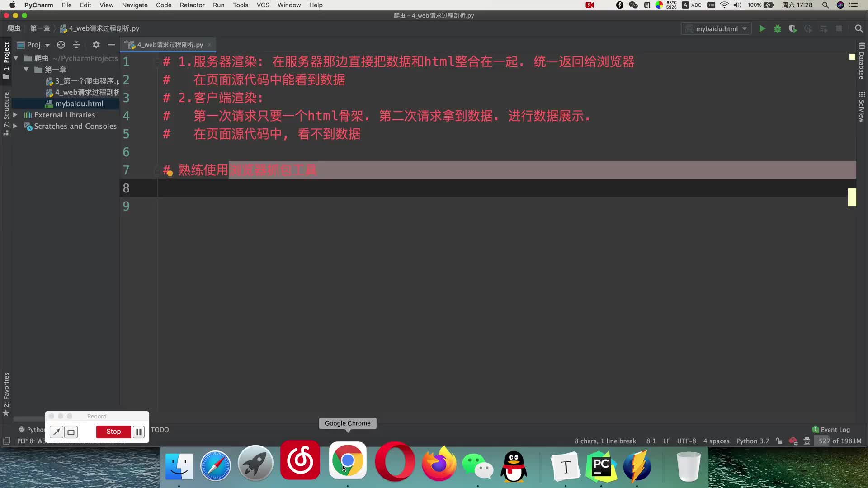Click the Pause recording button
This screenshot has height=488, width=868.
tap(138, 432)
